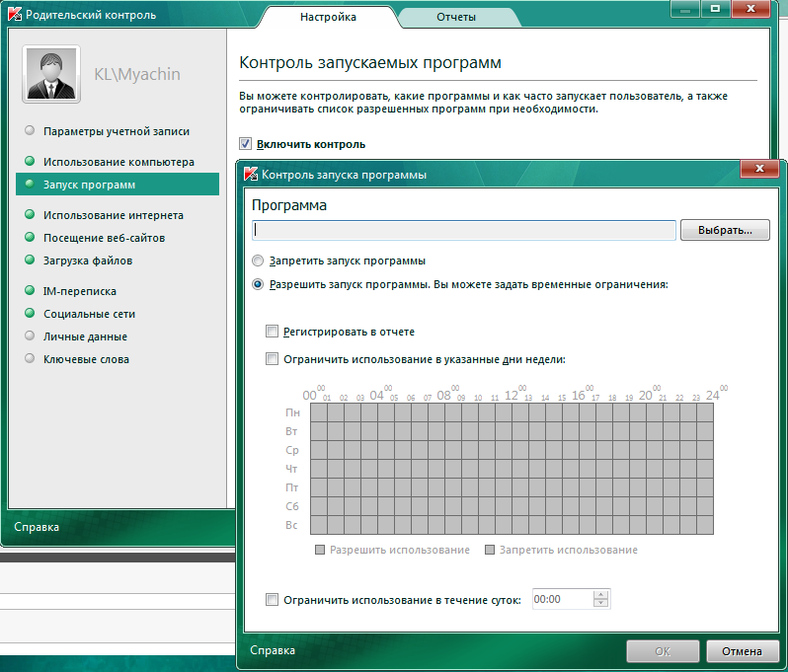
Task: Click gray status dot beside Личные данные
Action: (x=30, y=336)
